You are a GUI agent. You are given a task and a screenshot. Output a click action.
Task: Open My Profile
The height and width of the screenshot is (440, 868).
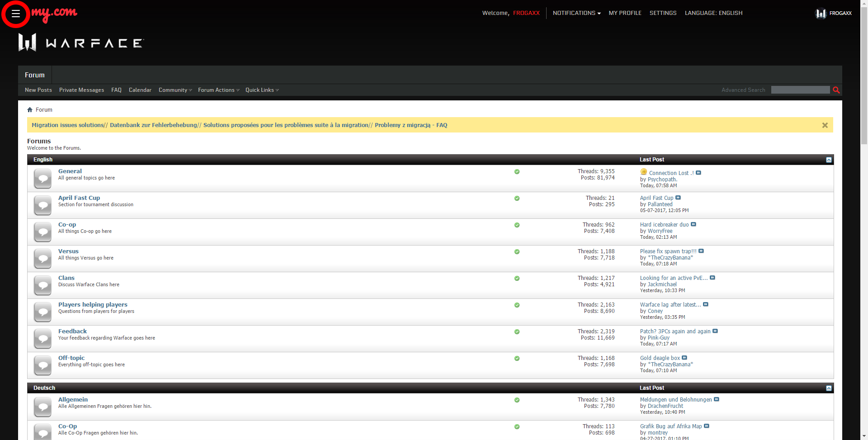pyautogui.click(x=625, y=13)
